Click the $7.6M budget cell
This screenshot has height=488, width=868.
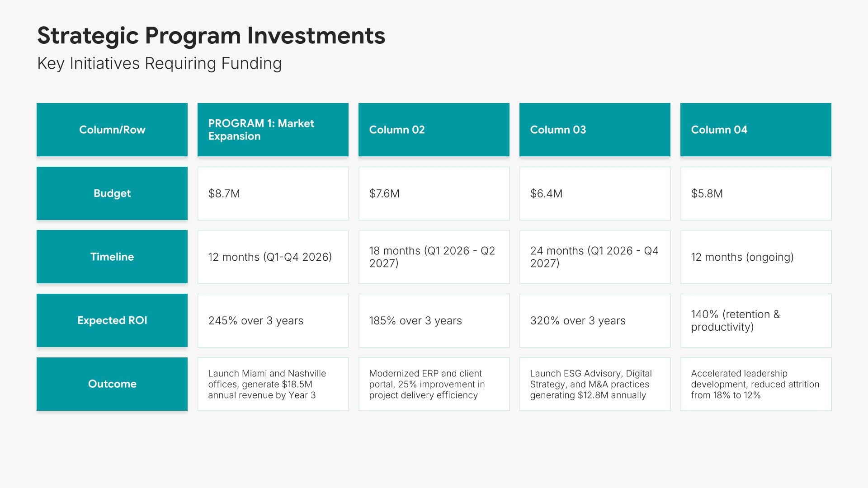[x=434, y=193]
